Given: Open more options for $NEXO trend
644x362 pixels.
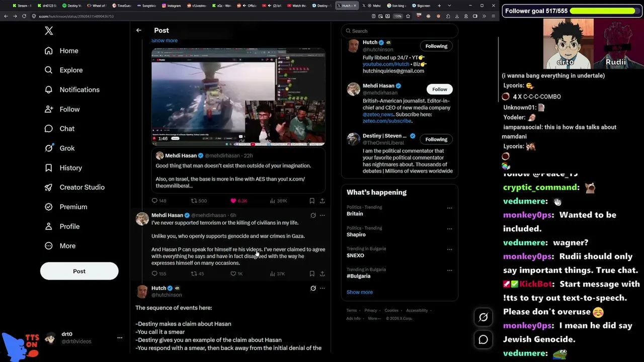Looking at the screenshot, I should pos(450,249).
